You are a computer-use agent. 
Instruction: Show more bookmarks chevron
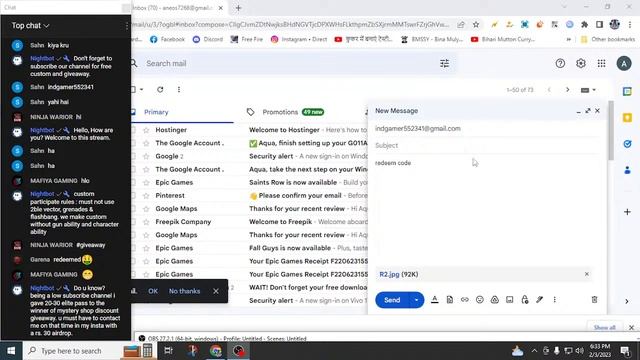pos(569,39)
